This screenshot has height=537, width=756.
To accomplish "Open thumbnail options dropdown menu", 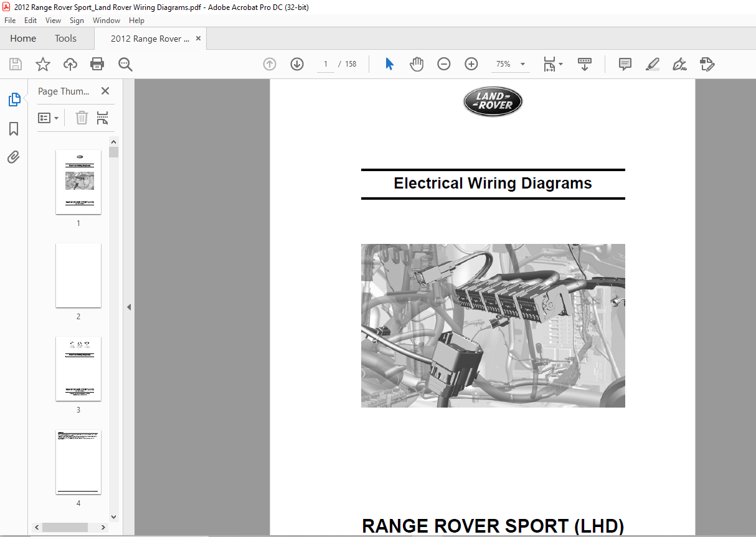I will pos(49,118).
